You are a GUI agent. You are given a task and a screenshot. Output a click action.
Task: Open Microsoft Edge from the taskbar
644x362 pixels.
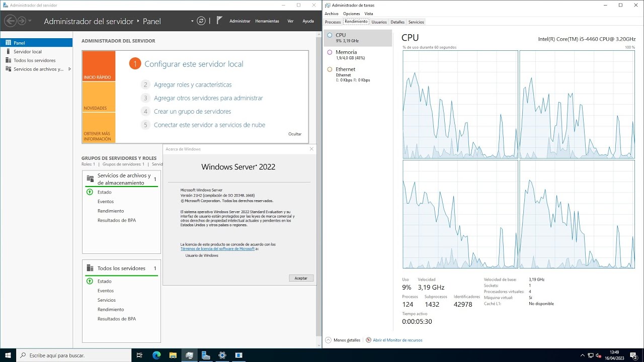click(156, 355)
